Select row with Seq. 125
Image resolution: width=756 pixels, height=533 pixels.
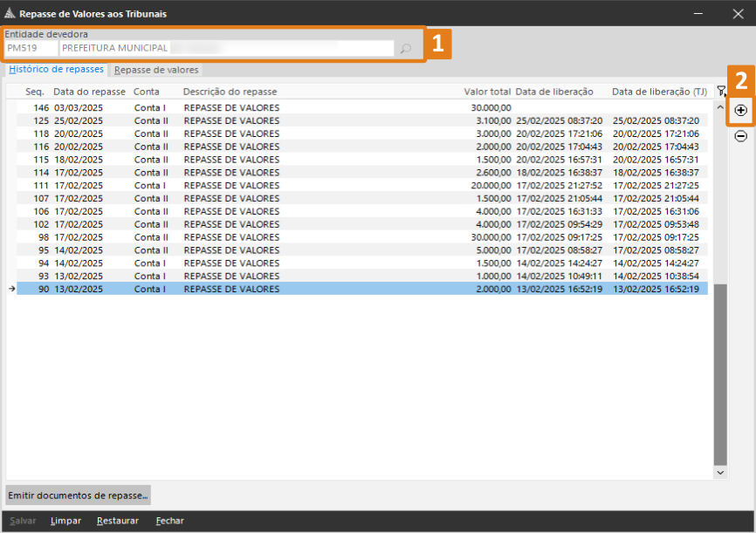click(362, 120)
